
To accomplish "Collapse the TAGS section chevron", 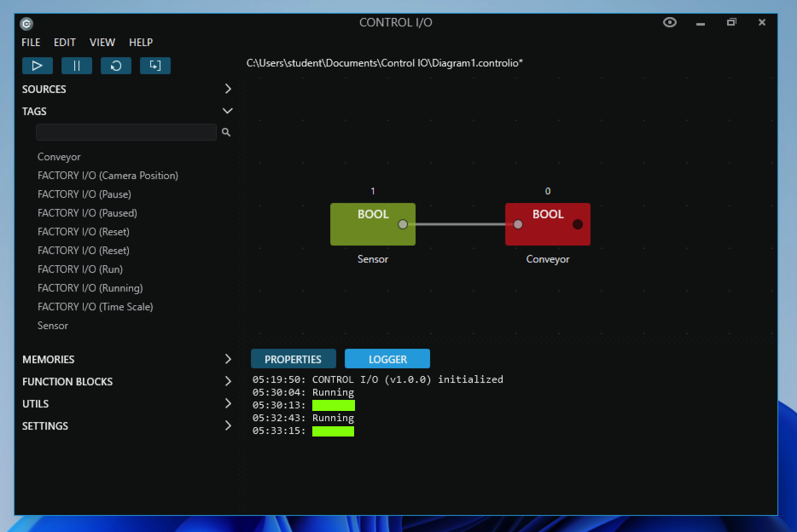I will pos(228,111).
